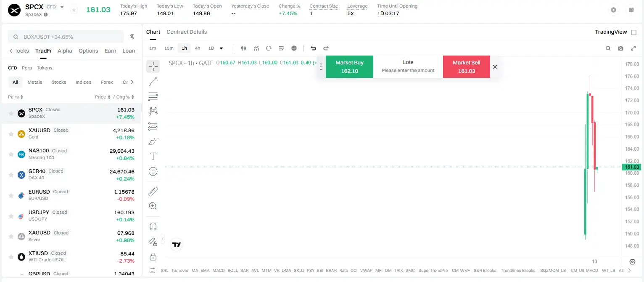This screenshot has width=644, height=282.
Task: Open the guide book icon in header
Action: coord(631,10)
